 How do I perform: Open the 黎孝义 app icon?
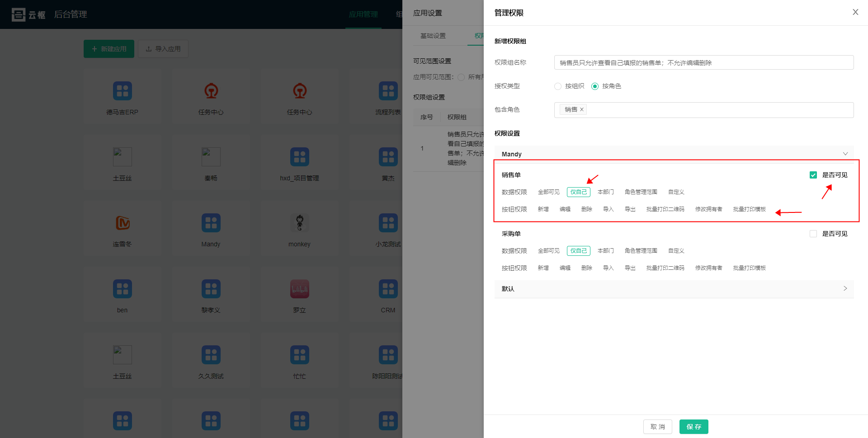(211, 289)
